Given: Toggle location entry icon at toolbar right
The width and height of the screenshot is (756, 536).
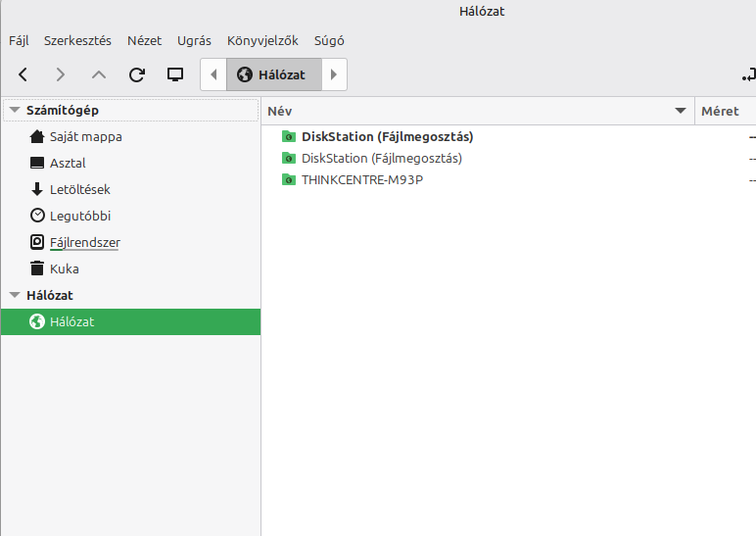Looking at the screenshot, I should (749, 74).
